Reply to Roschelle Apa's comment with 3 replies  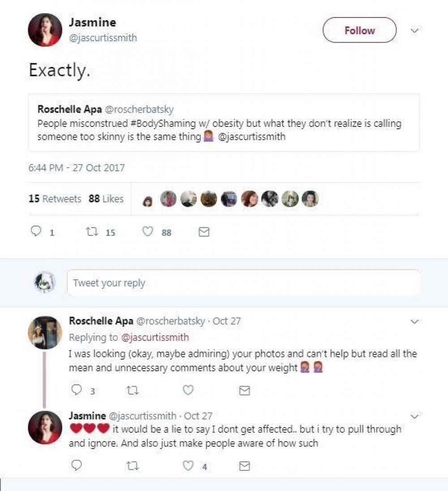pyautogui.click(x=77, y=391)
